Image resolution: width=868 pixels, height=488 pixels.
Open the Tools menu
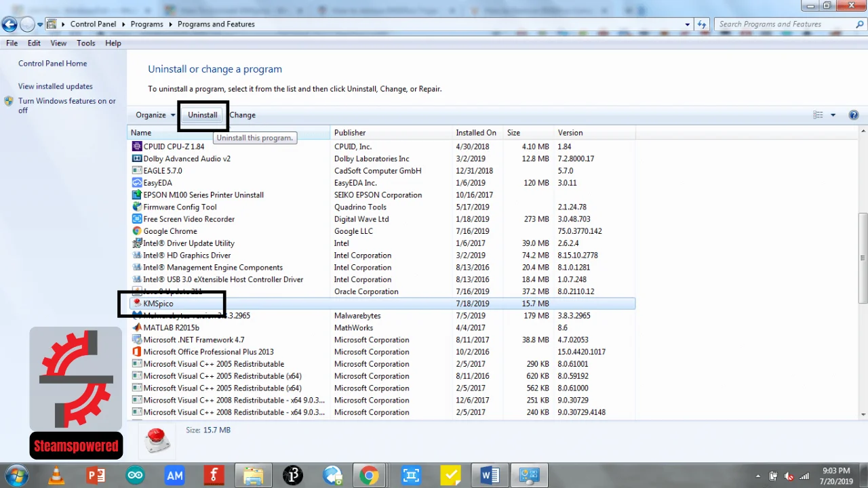(x=86, y=43)
